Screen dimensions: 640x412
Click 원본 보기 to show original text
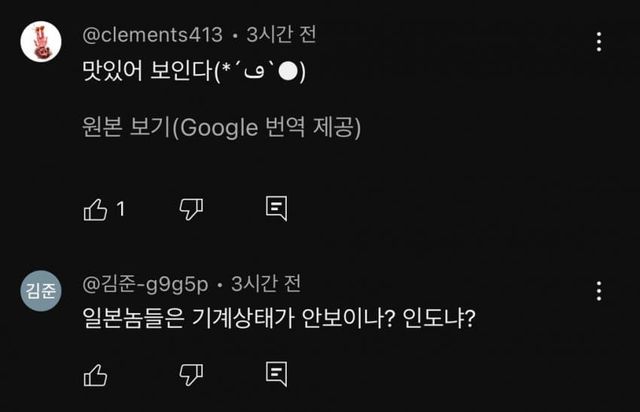(x=220, y=128)
